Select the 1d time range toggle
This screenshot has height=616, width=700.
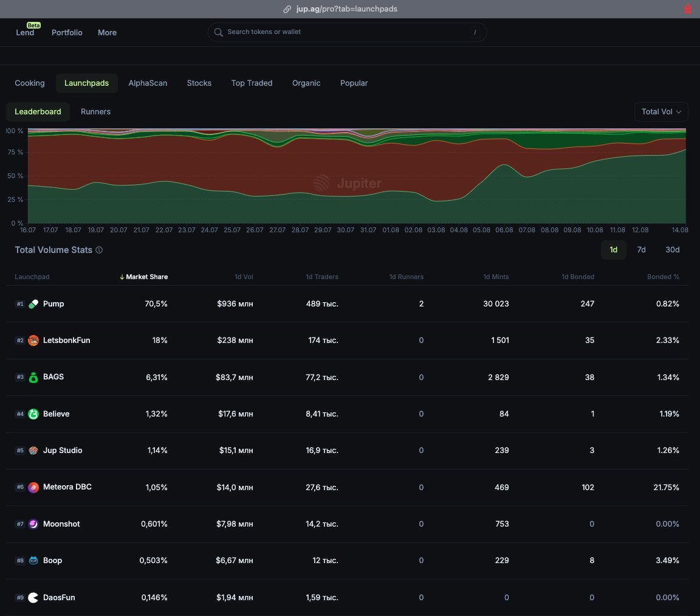click(613, 250)
